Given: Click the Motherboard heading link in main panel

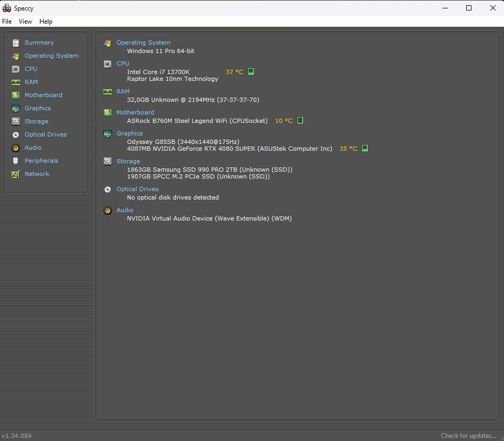Looking at the screenshot, I should tap(135, 112).
